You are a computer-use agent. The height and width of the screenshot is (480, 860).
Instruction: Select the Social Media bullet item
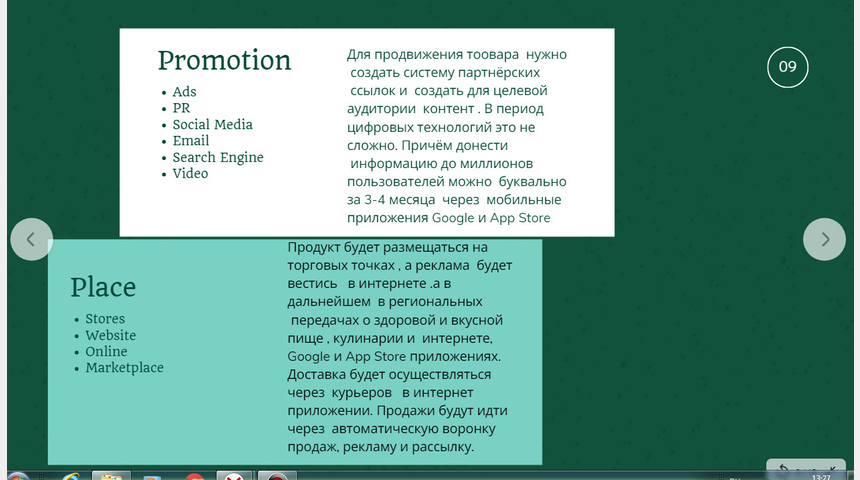point(213,125)
